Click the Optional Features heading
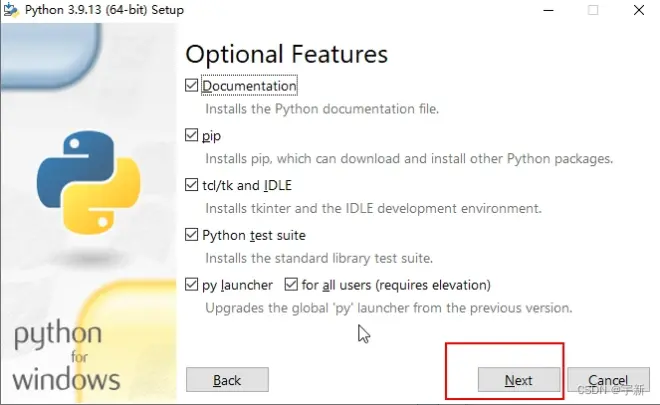660x405 pixels. pos(286,54)
